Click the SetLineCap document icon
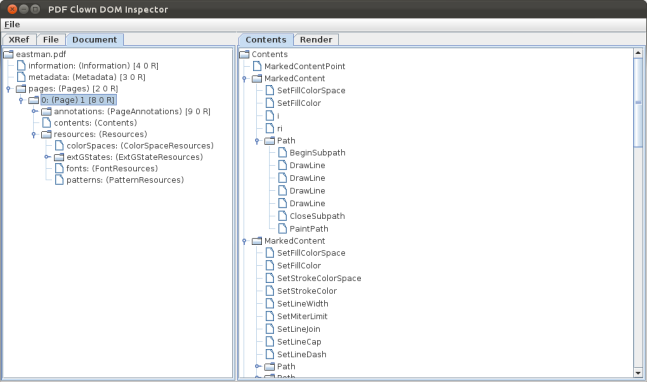Screen dimensions: 647x382 [270, 342]
